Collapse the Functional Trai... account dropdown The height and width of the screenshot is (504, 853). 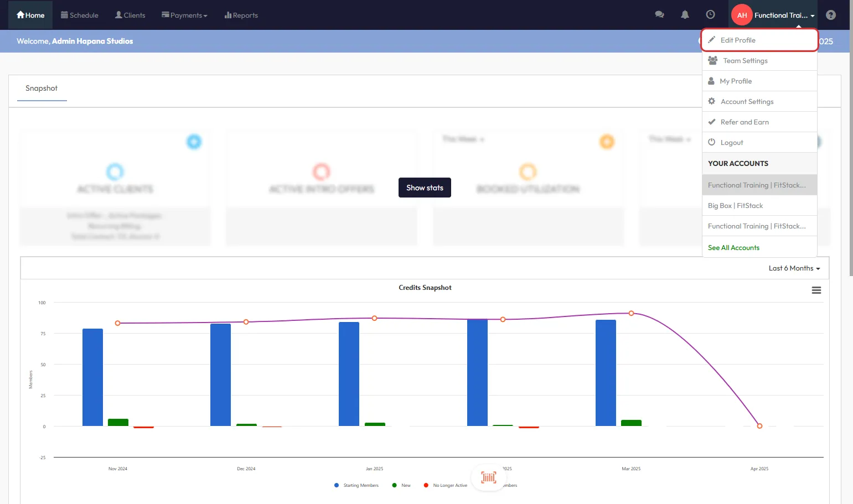click(x=784, y=15)
